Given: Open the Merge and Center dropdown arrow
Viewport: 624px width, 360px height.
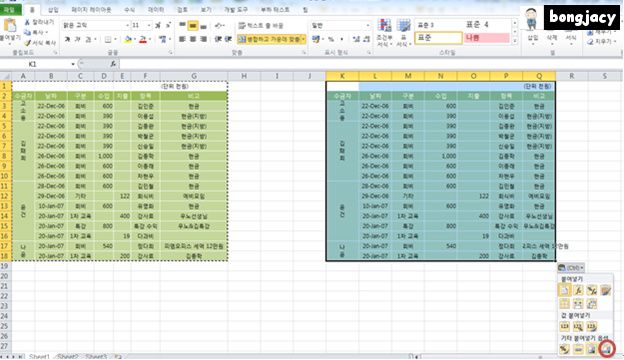Looking at the screenshot, I should [x=304, y=39].
